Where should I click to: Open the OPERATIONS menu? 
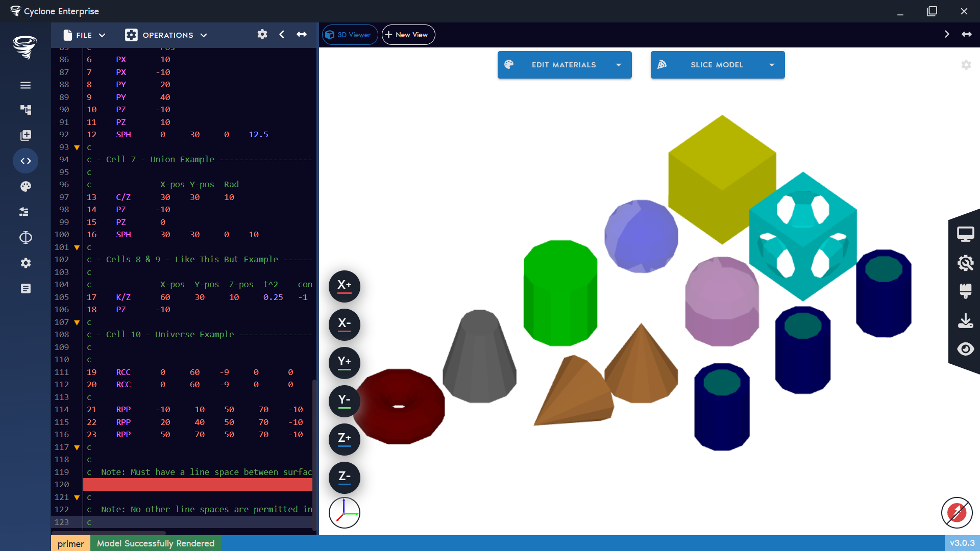(166, 35)
